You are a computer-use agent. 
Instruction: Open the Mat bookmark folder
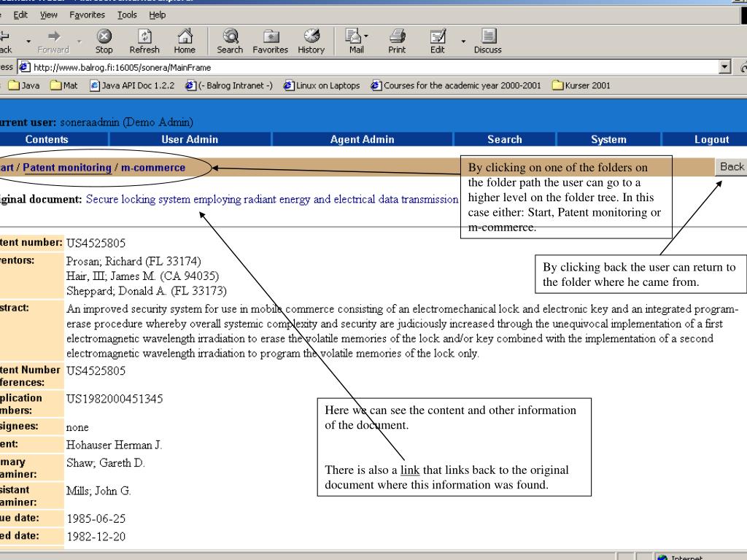tap(64, 86)
